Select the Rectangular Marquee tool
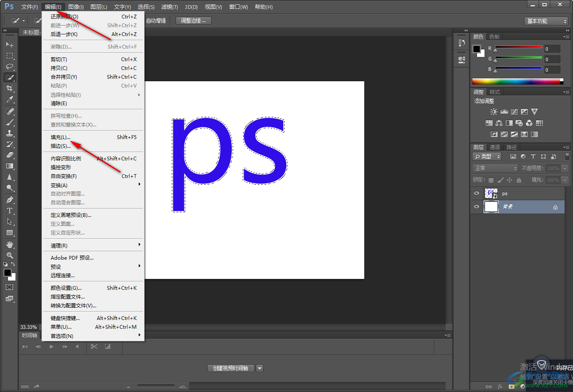The height and width of the screenshot is (392, 573). (x=10, y=56)
